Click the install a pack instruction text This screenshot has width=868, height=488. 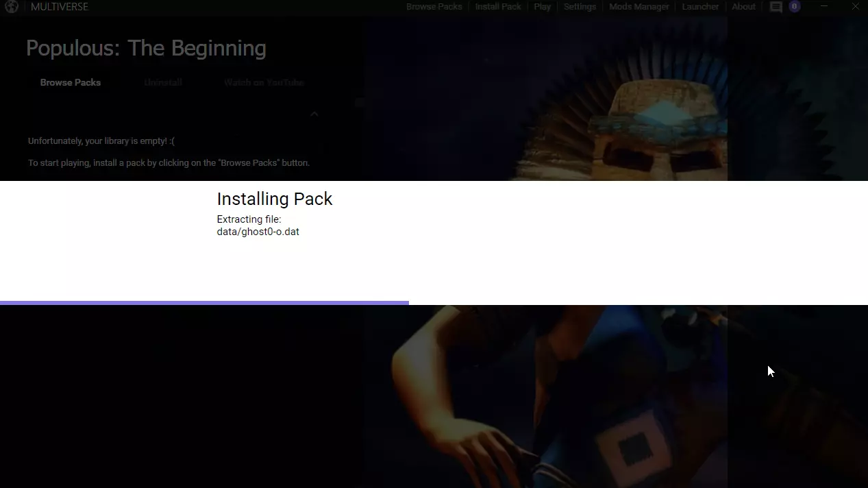tap(169, 163)
